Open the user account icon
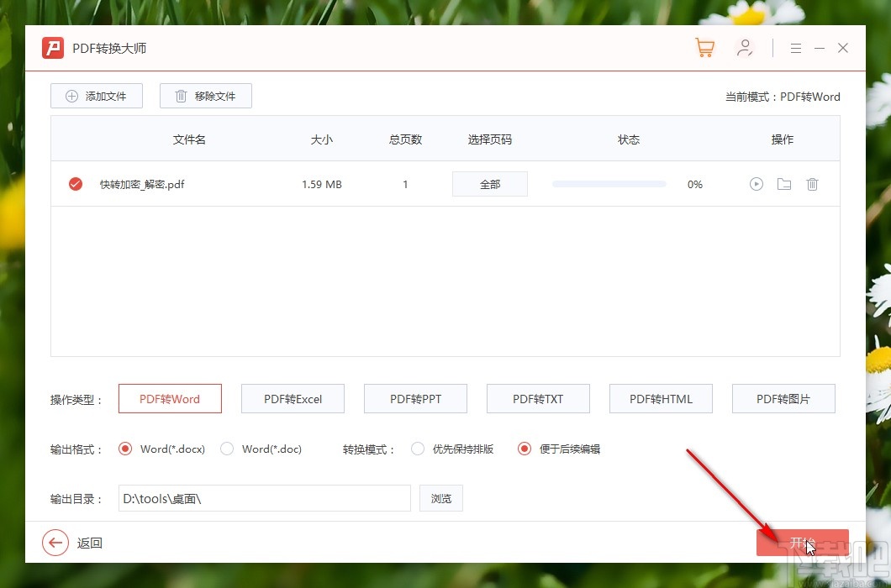The height and width of the screenshot is (588, 891). [745, 48]
